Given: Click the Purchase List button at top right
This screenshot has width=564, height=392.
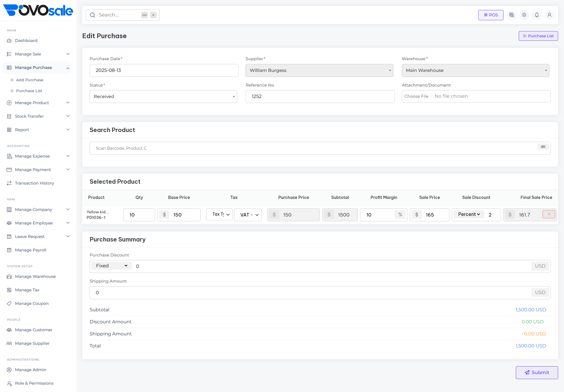Looking at the screenshot, I should [x=538, y=36].
